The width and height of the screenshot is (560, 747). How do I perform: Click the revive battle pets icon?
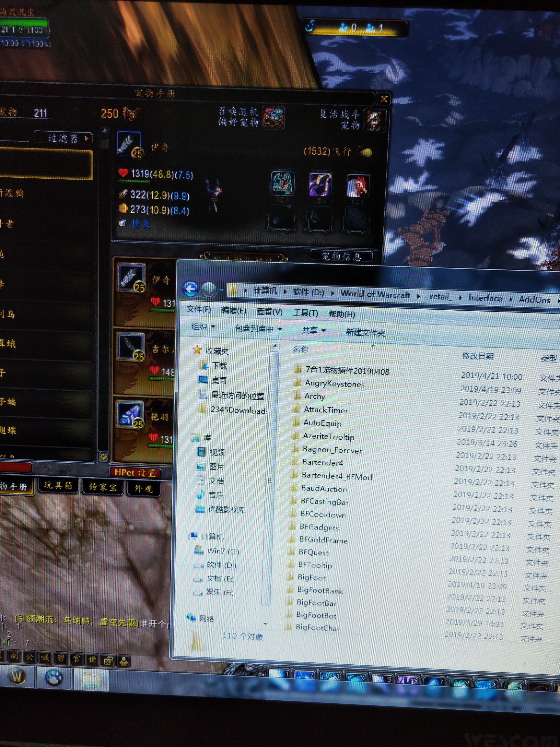pyautogui.click(x=374, y=120)
